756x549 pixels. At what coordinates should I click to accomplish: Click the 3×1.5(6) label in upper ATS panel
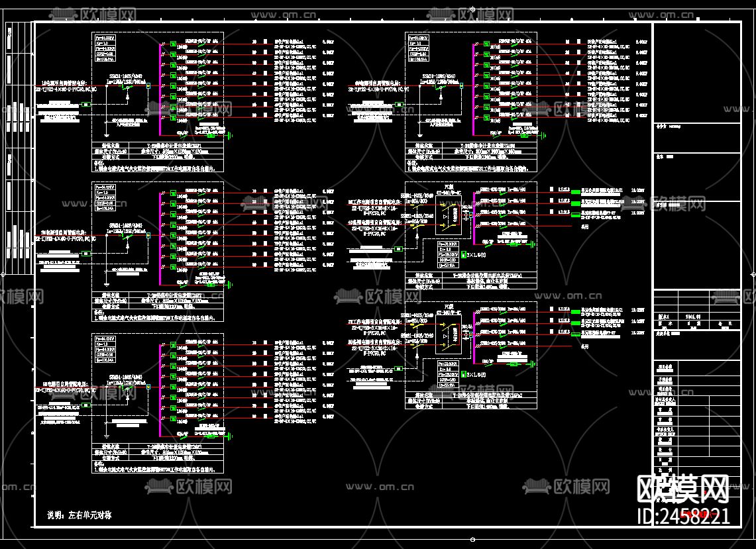(476, 255)
